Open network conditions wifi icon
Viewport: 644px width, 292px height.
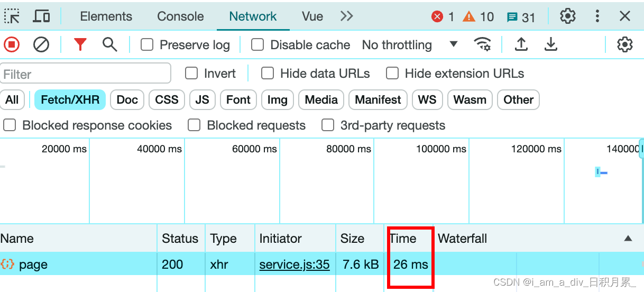click(482, 44)
